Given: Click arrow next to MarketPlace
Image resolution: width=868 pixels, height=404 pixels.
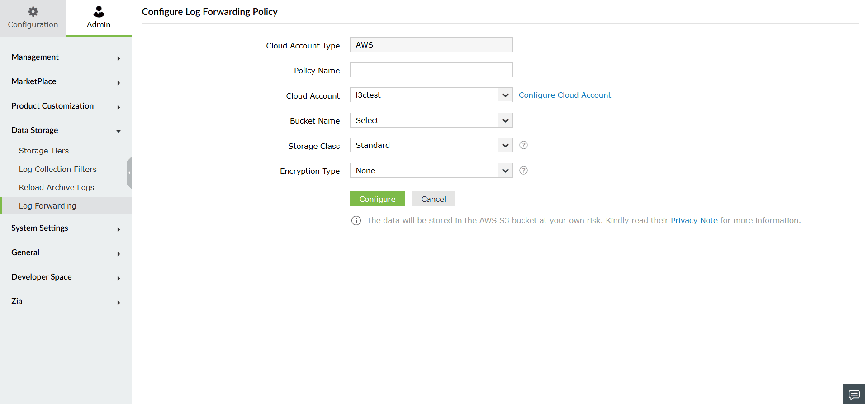Looking at the screenshot, I should point(119,83).
